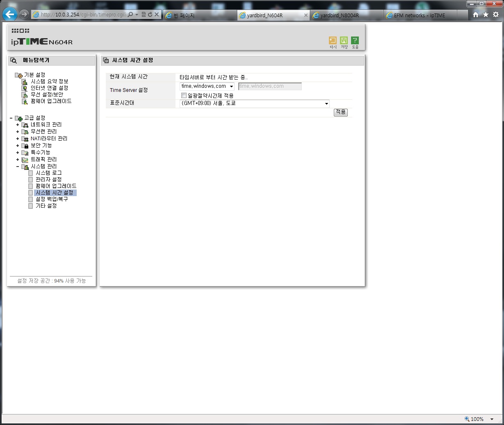Image resolution: width=504 pixels, height=425 pixels.
Task: Close the yardbird_N604R tab
Action: [306, 15]
